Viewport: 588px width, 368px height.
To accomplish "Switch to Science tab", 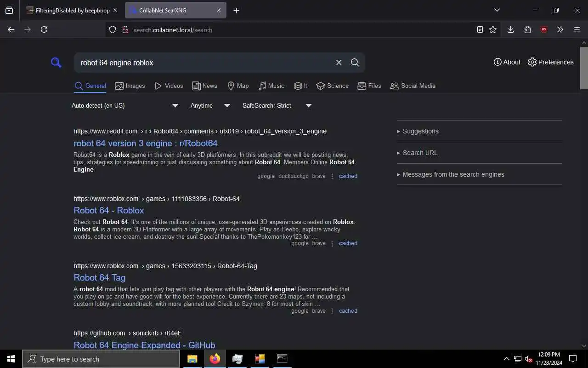I will tap(333, 86).
